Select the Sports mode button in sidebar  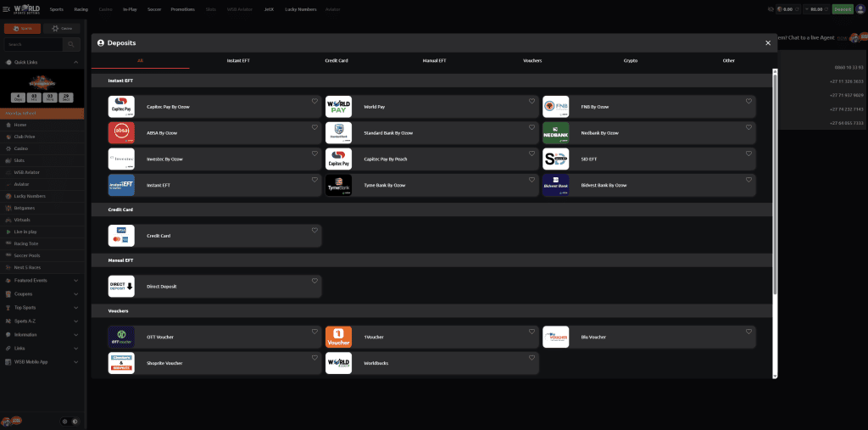click(x=22, y=28)
